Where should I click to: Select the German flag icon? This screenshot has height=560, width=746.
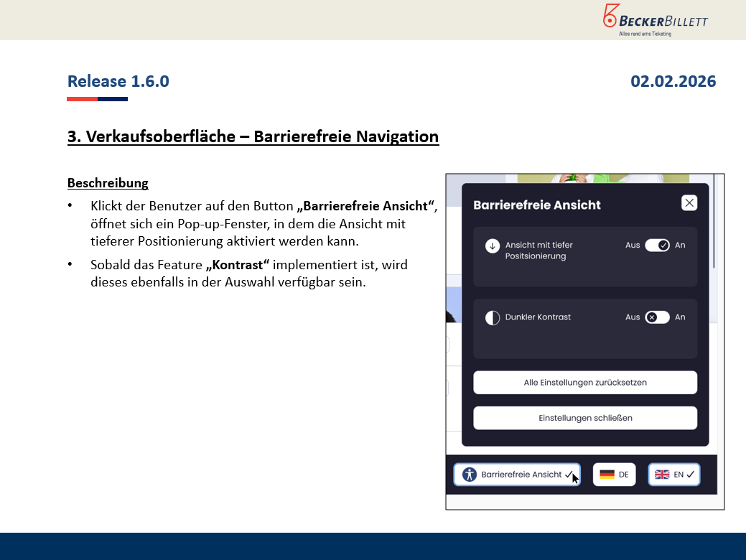click(607, 475)
